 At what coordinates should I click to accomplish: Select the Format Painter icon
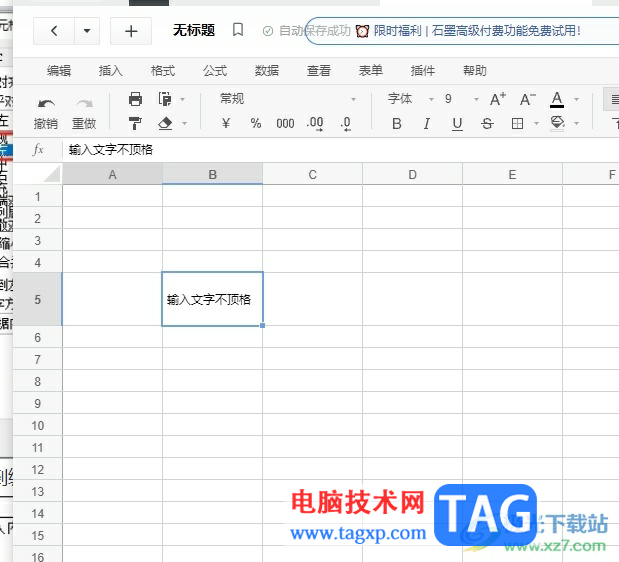point(135,123)
